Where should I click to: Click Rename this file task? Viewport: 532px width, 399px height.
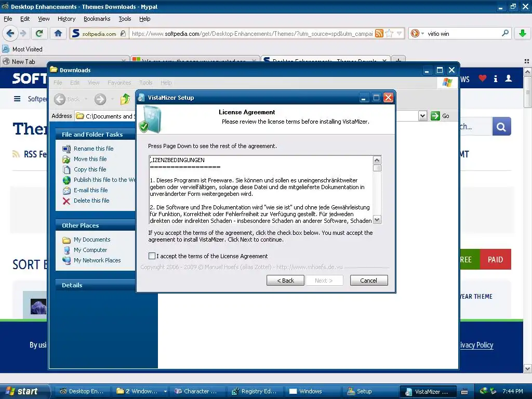[x=94, y=149]
